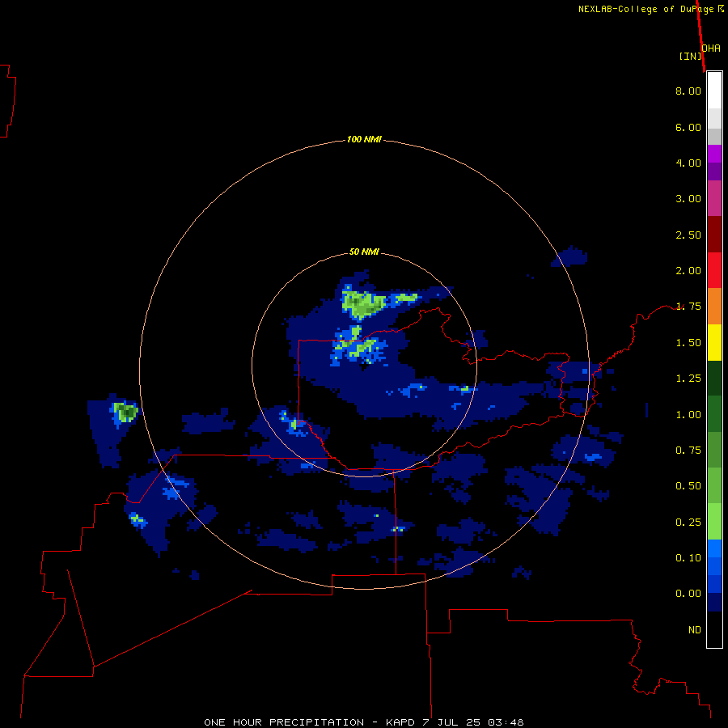This screenshot has height=728, width=728.
Task: Pick the pink 3.00 legend swatch
Action: point(714,198)
